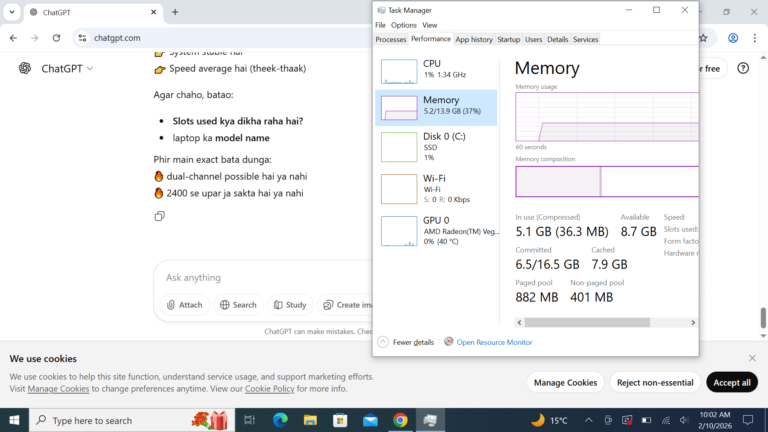Open the Manage Cookies text link
This screenshot has height=432, width=768.
tap(58, 388)
